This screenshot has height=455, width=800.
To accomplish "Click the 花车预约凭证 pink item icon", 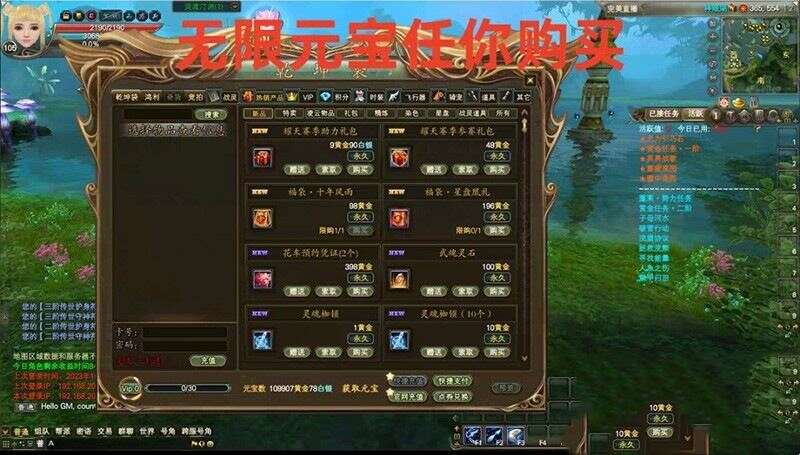I will pyautogui.click(x=262, y=280).
